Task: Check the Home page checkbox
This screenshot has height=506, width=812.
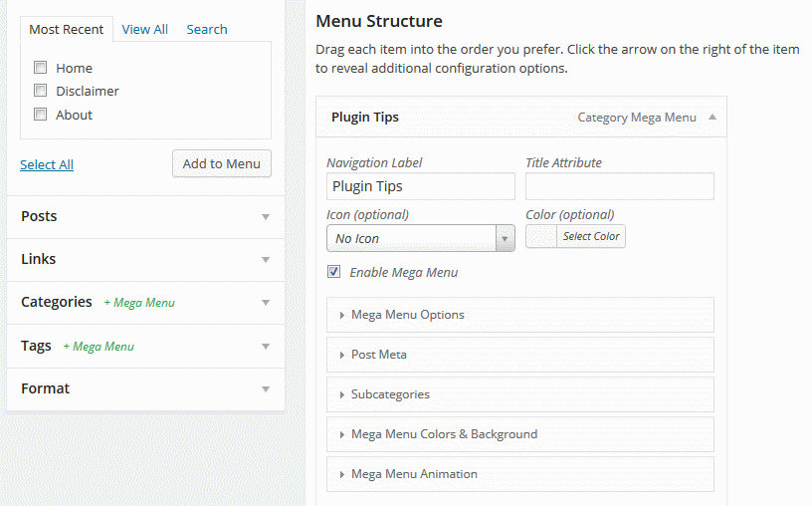Action: [x=41, y=68]
